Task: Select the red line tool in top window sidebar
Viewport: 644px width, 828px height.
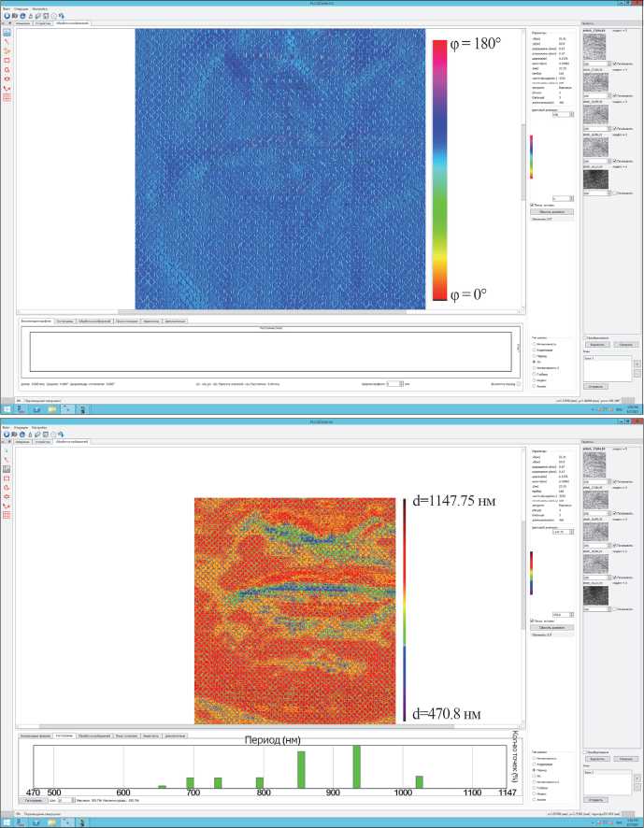Action: [x=7, y=42]
